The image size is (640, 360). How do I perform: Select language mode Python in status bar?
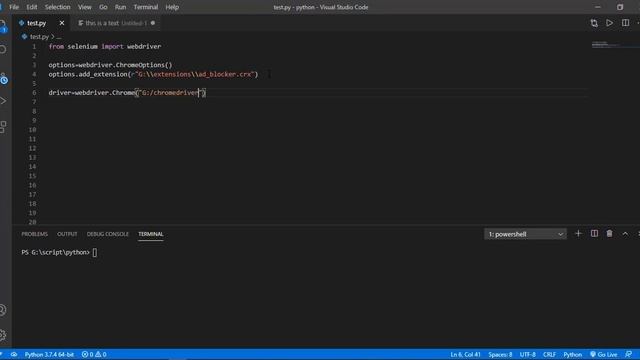(572, 354)
